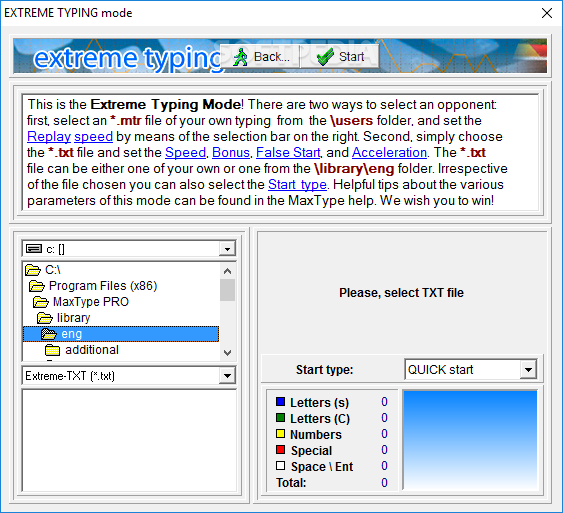Click the Total count value 0
Viewport: 563px width, 513px height.
pyautogui.click(x=384, y=482)
